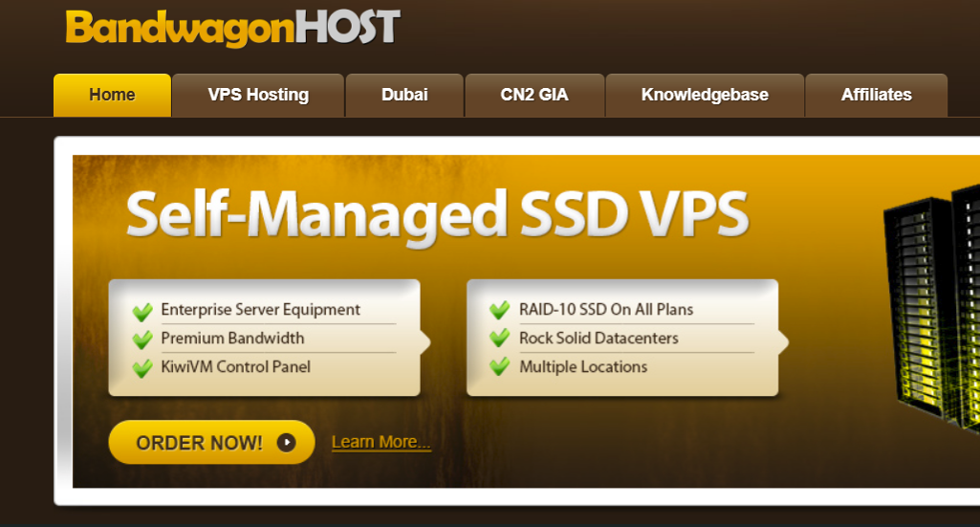
Task: Click the checkmark beside Rock Solid Datacenters
Action: coord(499,339)
